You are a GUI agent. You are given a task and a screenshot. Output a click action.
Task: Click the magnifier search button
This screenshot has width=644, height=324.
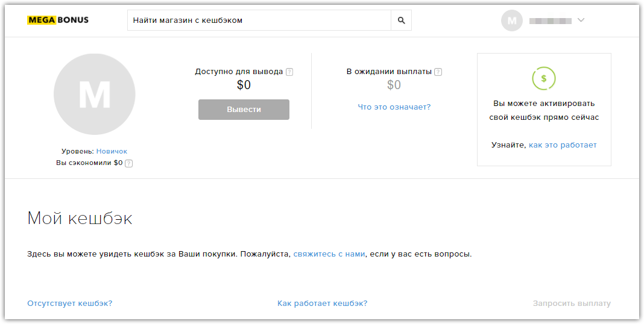coord(401,20)
